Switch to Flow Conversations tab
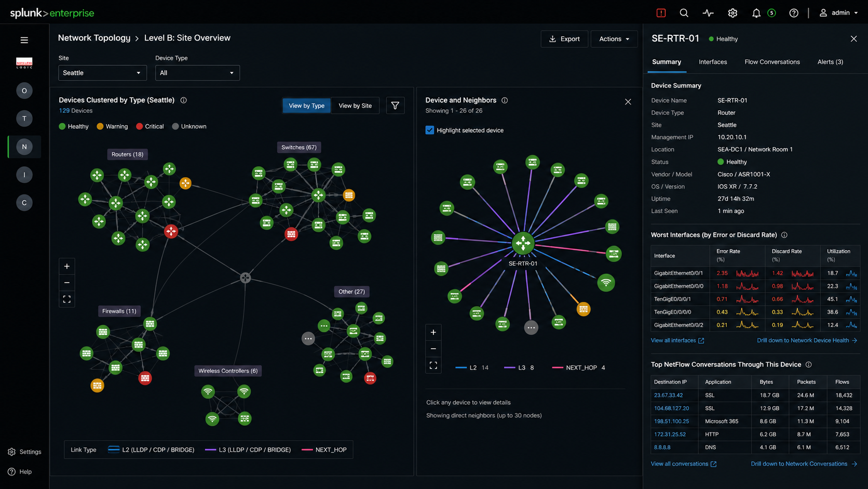The image size is (868, 489). [772, 62]
